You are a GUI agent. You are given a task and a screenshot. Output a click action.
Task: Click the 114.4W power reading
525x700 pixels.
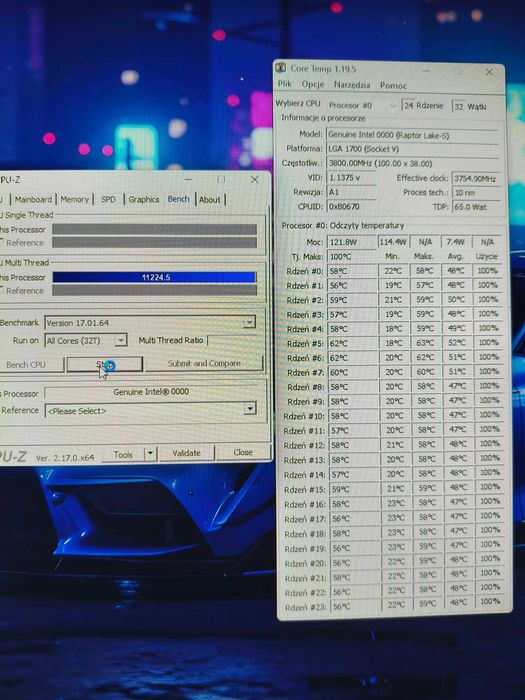coord(393,242)
